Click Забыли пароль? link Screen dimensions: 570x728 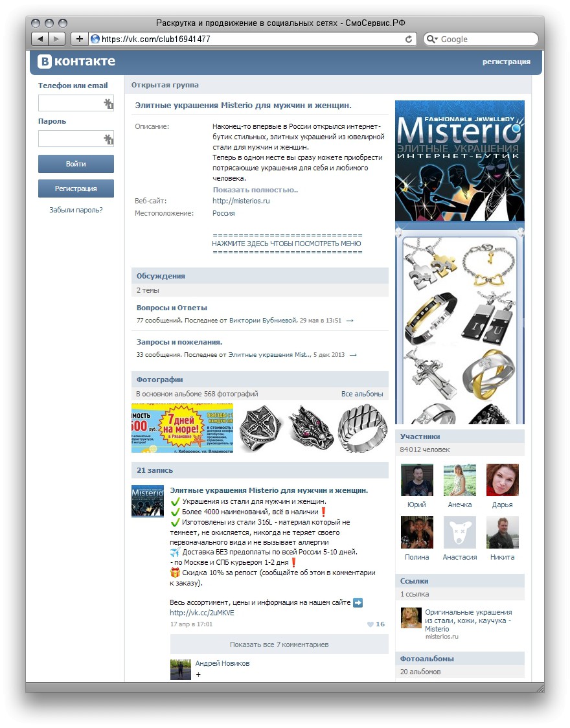pos(76,210)
